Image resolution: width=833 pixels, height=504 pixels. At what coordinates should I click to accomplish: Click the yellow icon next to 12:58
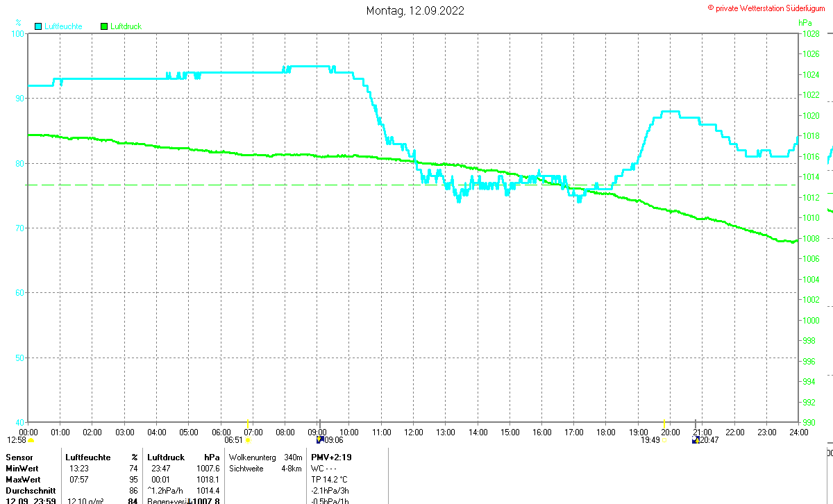31,440
